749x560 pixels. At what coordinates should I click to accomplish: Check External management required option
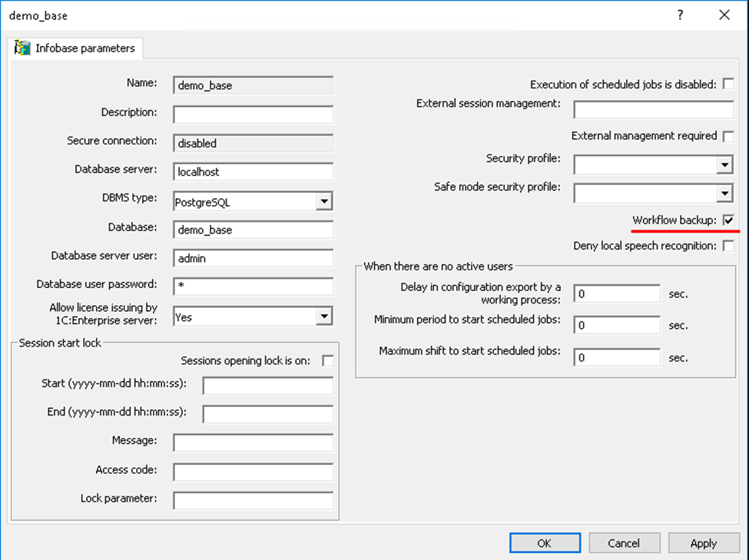pos(728,136)
